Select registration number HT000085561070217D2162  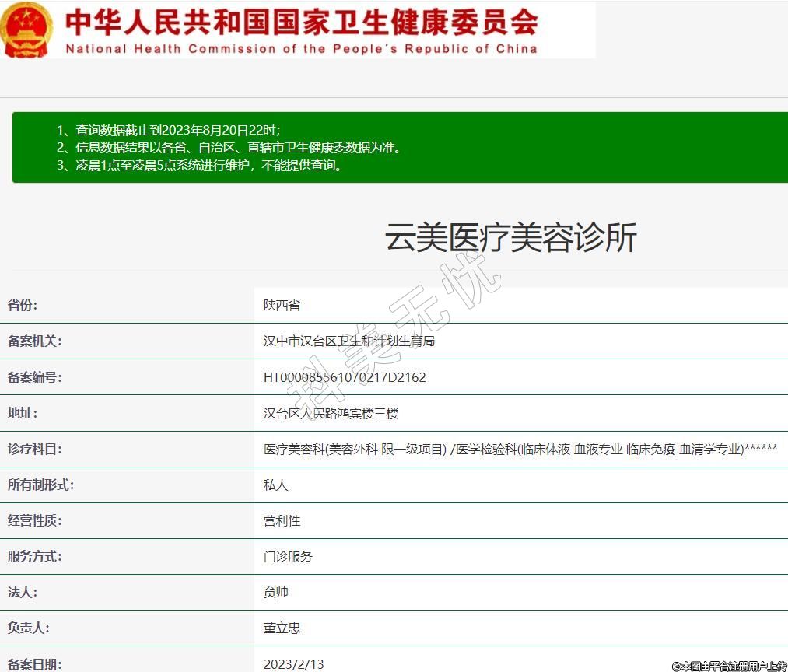(x=345, y=377)
